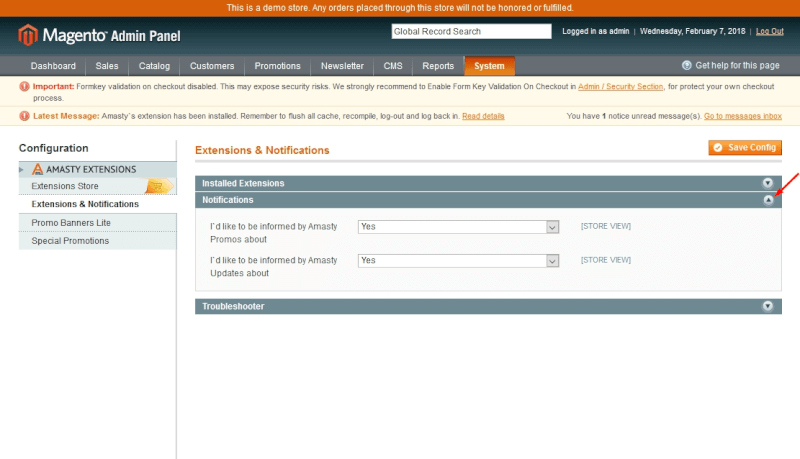Click the Extensions Store cart icon
Screen dimensions: 800x459
pos(159,186)
